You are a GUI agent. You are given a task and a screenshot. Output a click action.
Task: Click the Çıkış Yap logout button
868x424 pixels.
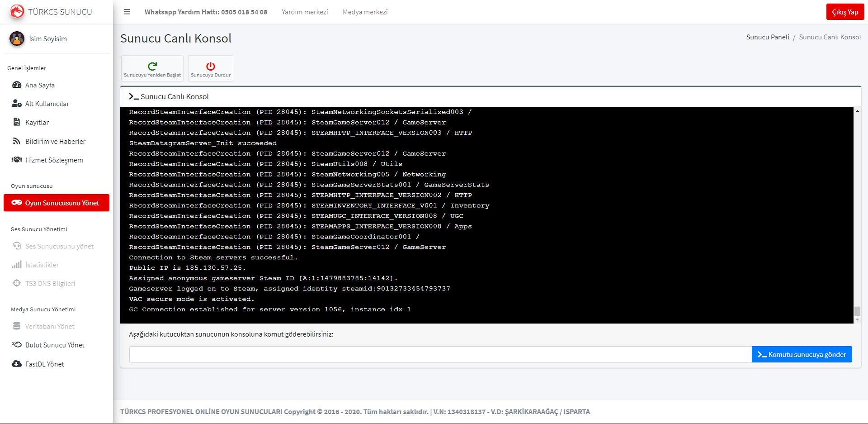(x=845, y=12)
